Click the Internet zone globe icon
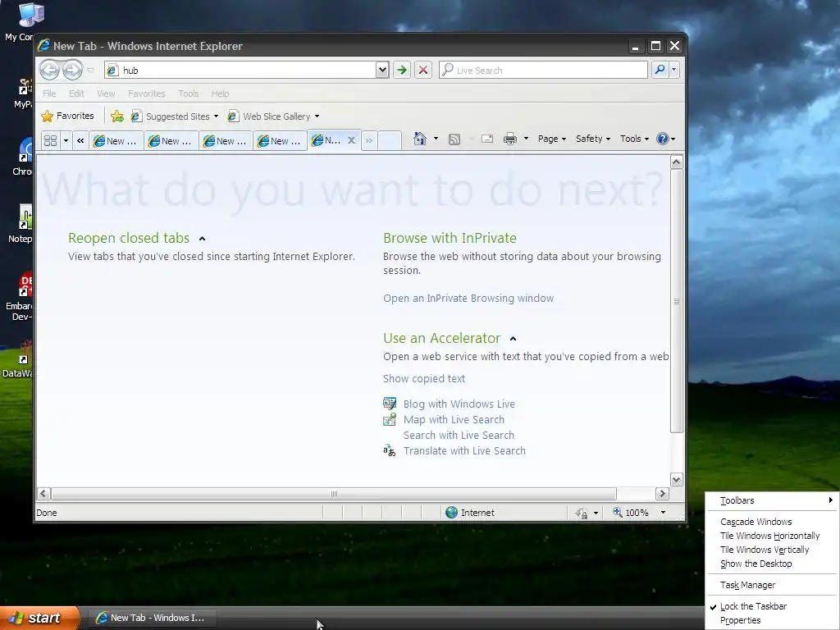 coord(452,512)
